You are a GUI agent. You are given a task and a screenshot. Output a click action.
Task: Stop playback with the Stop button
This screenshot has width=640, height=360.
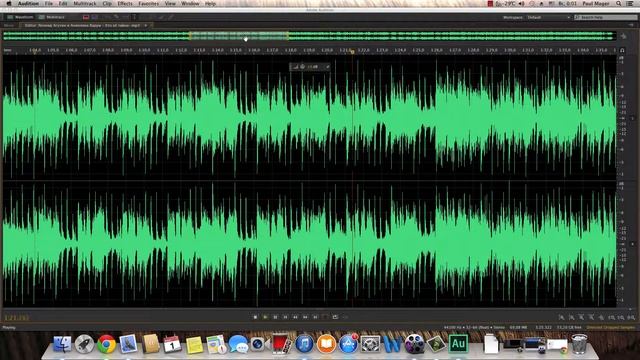255,317
